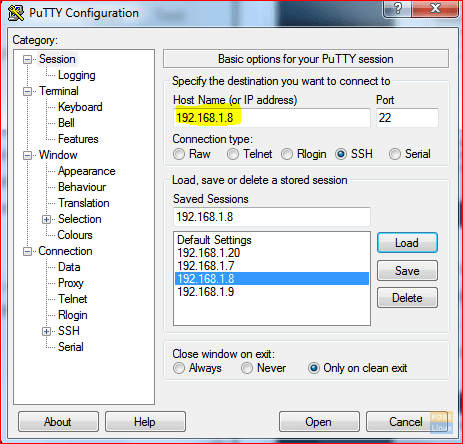Click the Saved Sessions name field

[272, 217]
